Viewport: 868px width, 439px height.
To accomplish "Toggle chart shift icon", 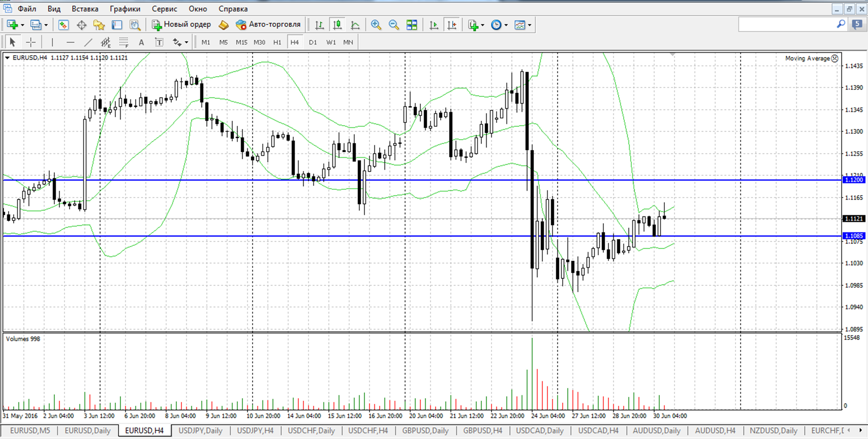I will (x=452, y=25).
